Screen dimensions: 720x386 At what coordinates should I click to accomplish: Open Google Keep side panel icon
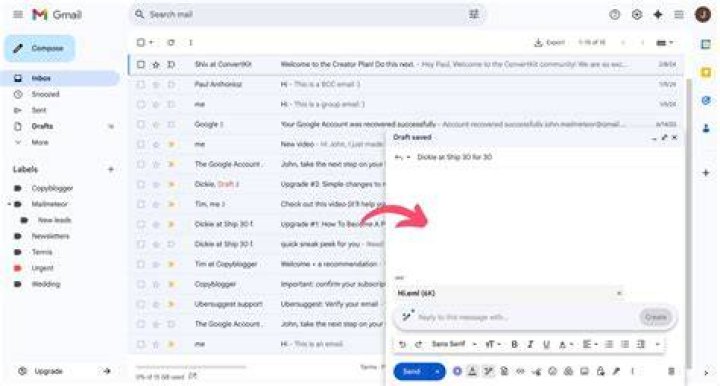(x=706, y=72)
